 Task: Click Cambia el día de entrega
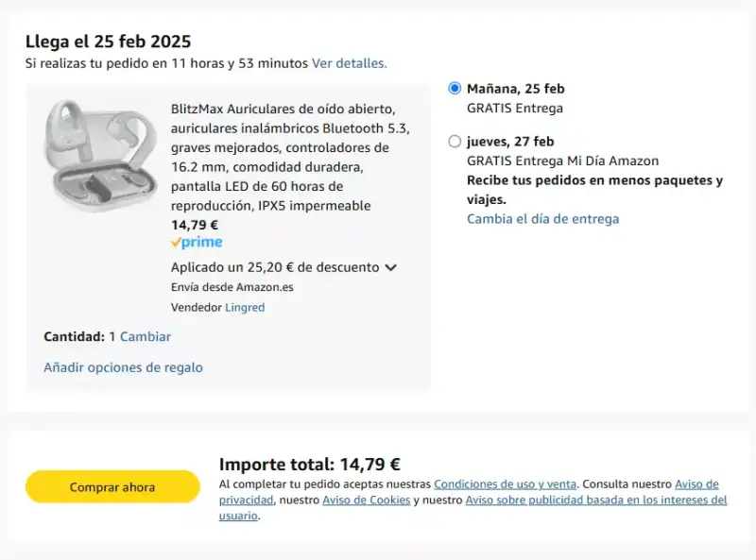[x=542, y=219]
